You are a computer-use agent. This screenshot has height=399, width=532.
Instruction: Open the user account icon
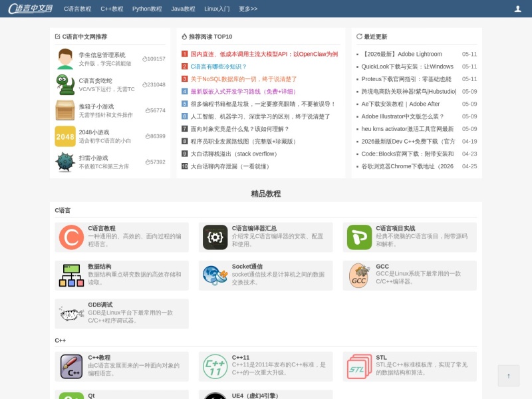pos(517,9)
